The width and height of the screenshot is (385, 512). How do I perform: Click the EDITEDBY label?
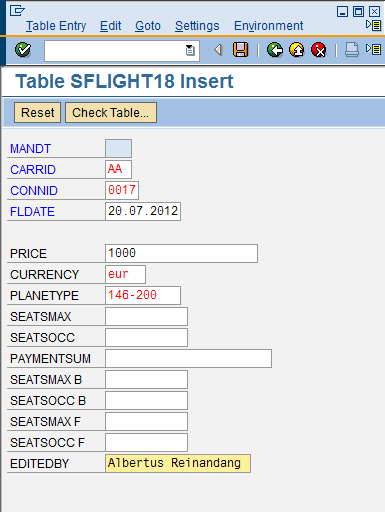point(39,464)
